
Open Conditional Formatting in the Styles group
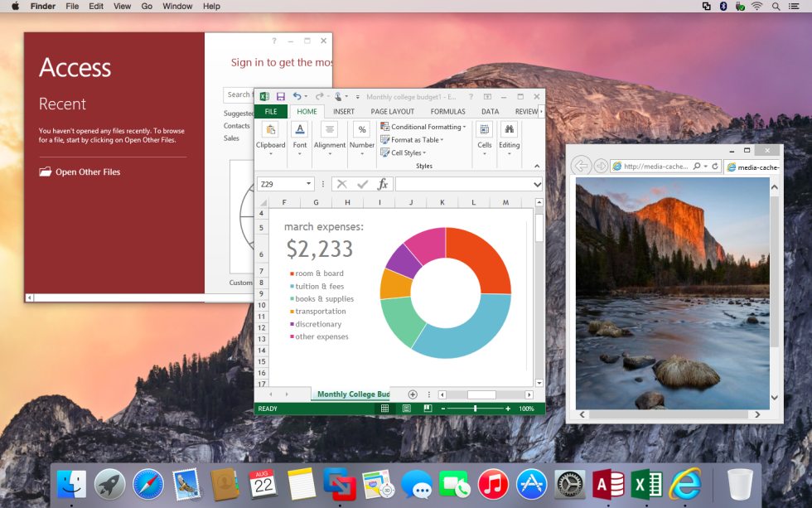point(423,126)
